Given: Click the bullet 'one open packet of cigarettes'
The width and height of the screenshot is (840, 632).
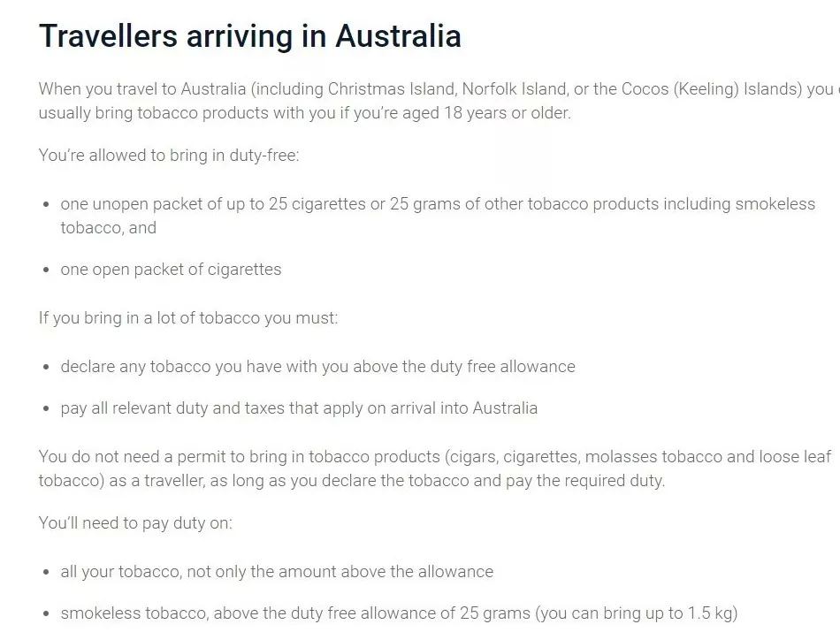Looking at the screenshot, I should pos(171,269).
